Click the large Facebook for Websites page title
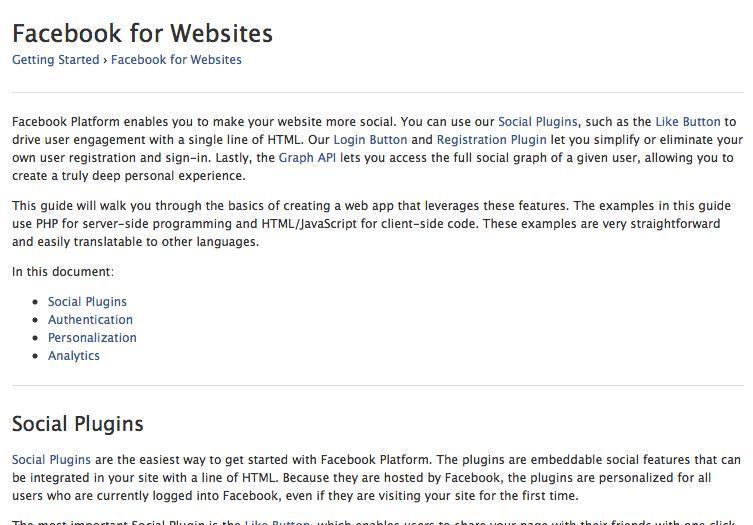The height and width of the screenshot is (525, 753). coord(142,33)
